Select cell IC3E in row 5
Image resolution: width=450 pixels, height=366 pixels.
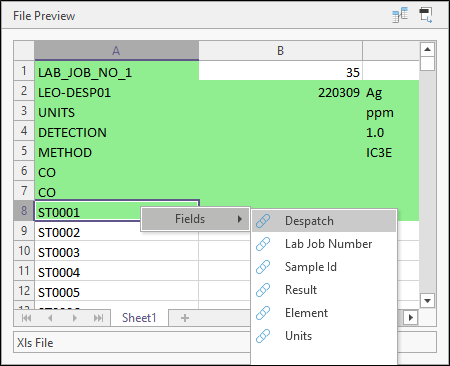coord(391,152)
